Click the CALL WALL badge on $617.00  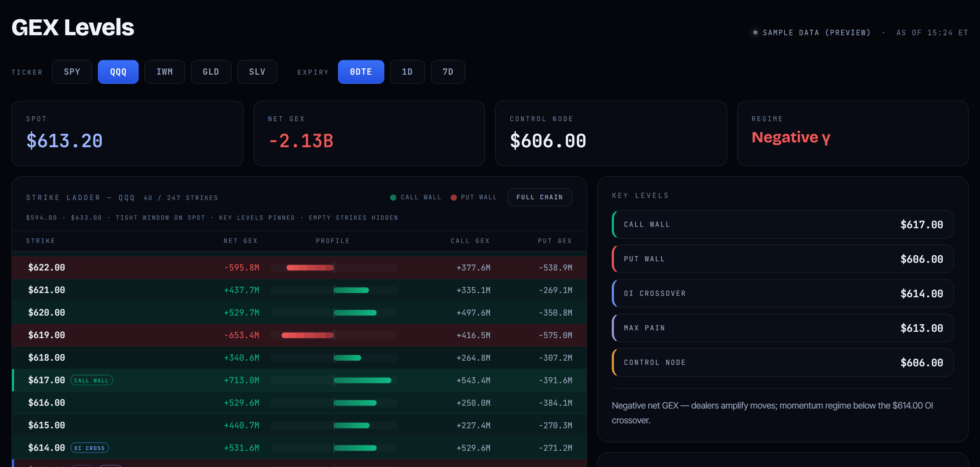click(92, 380)
